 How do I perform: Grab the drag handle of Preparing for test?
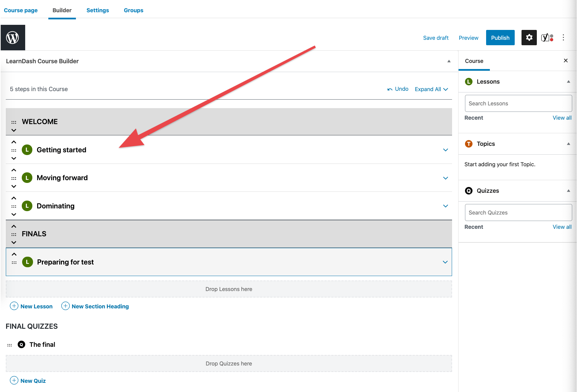pyautogui.click(x=14, y=262)
